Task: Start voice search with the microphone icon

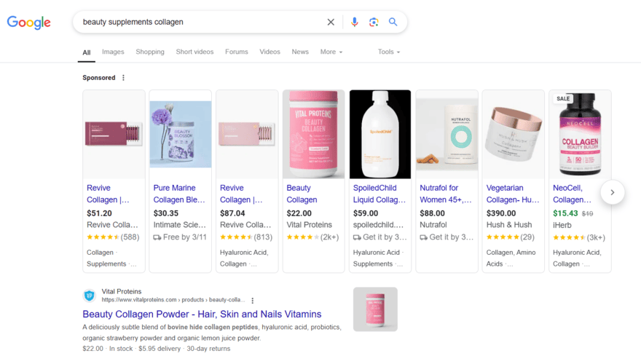Action: (355, 22)
